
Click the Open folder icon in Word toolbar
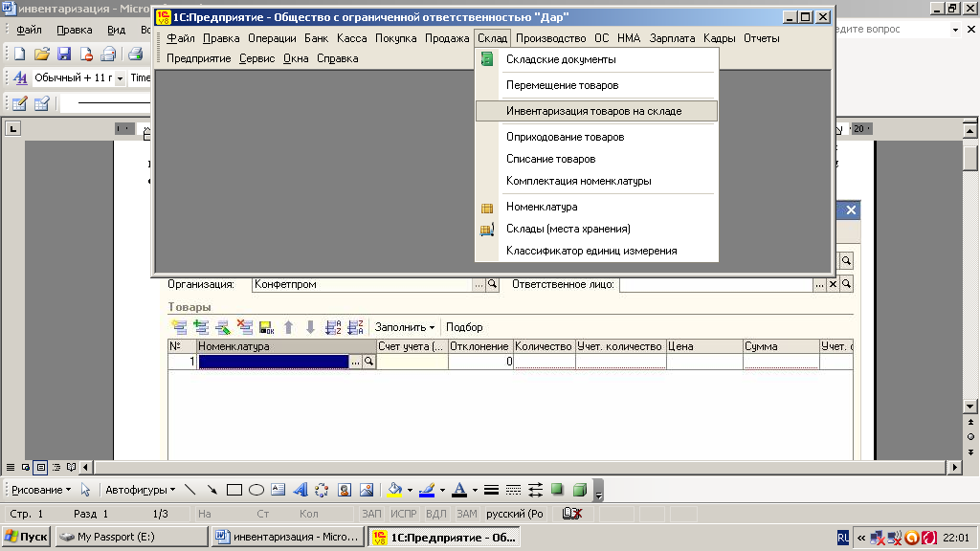(42, 55)
